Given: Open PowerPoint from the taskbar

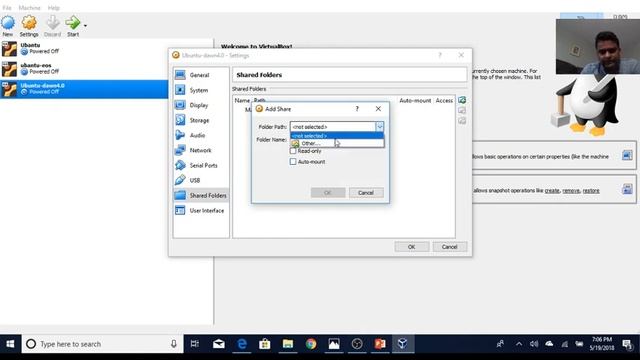Looking at the screenshot, I should (x=380, y=344).
